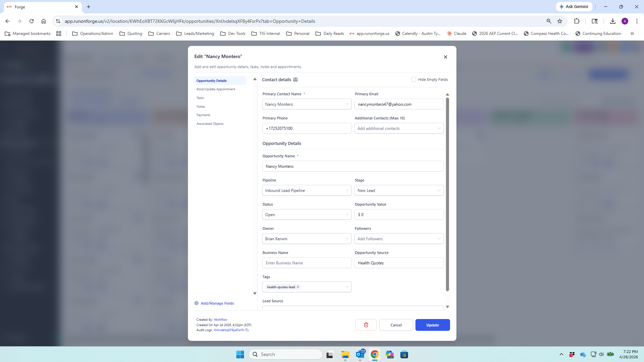
Task: Click the volume icon in system tray
Action: (x=601, y=354)
